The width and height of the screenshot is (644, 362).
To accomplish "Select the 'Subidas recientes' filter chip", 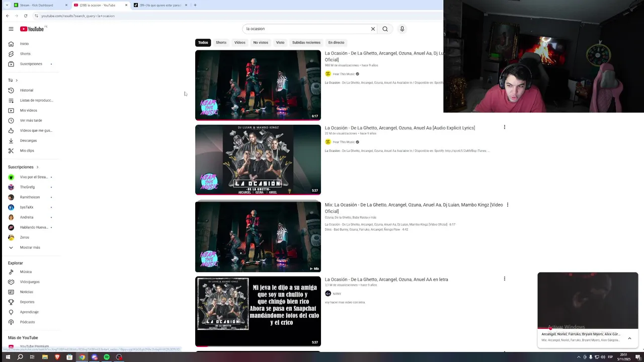I will (x=306, y=42).
